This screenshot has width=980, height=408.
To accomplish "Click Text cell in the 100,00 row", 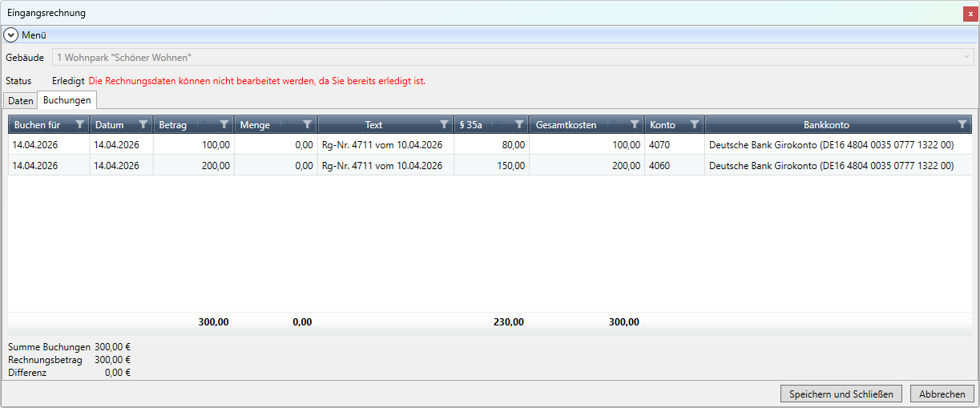I will click(x=385, y=145).
